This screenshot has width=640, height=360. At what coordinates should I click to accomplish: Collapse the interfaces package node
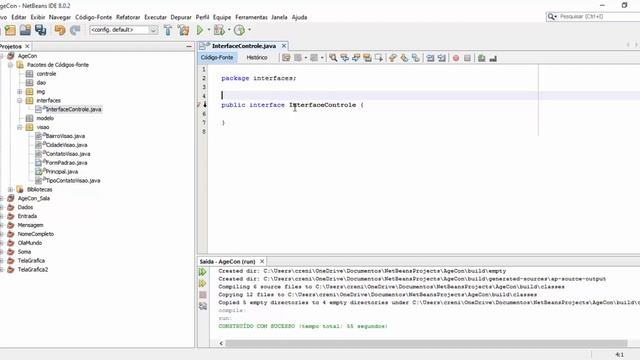[19, 100]
